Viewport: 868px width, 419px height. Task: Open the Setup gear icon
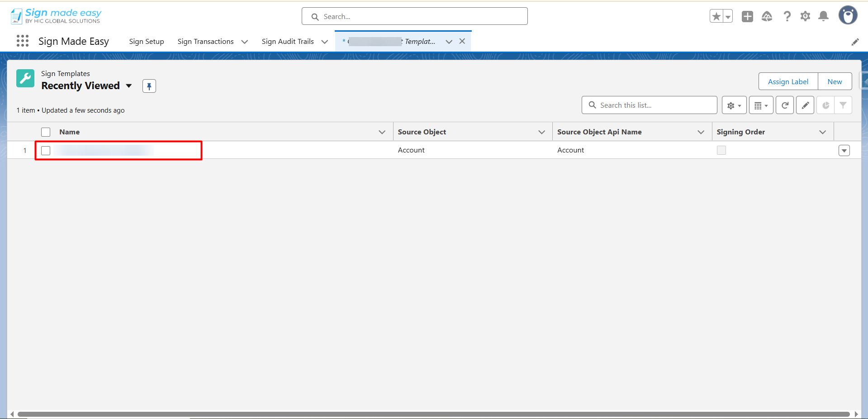tap(805, 16)
